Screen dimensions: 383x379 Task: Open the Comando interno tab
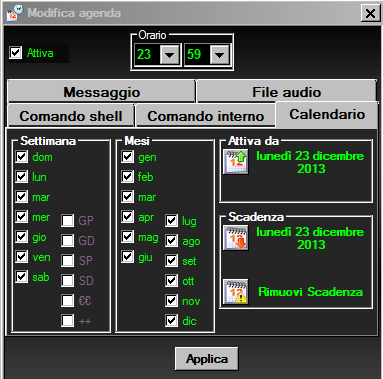(205, 116)
